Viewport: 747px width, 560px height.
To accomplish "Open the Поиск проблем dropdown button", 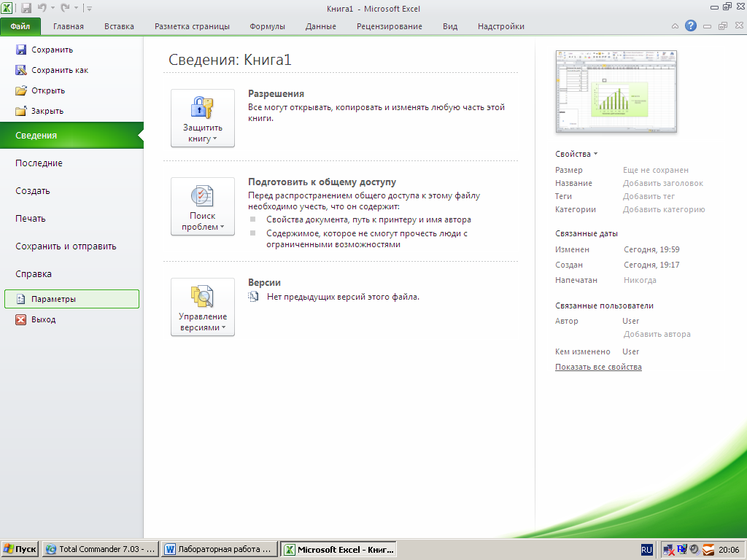I will tap(203, 206).
